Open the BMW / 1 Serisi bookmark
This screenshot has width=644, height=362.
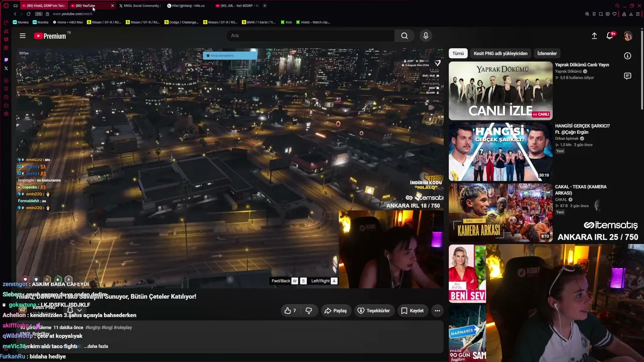tap(259, 22)
